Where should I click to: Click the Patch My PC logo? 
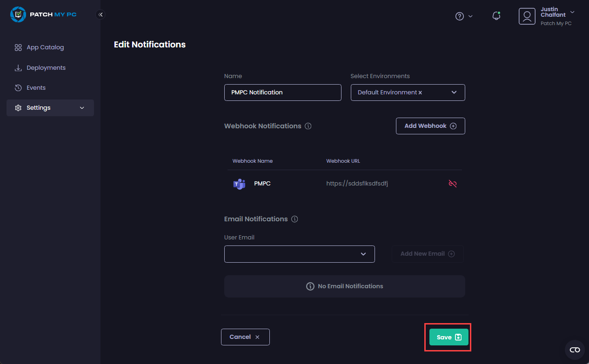coord(43,14)
